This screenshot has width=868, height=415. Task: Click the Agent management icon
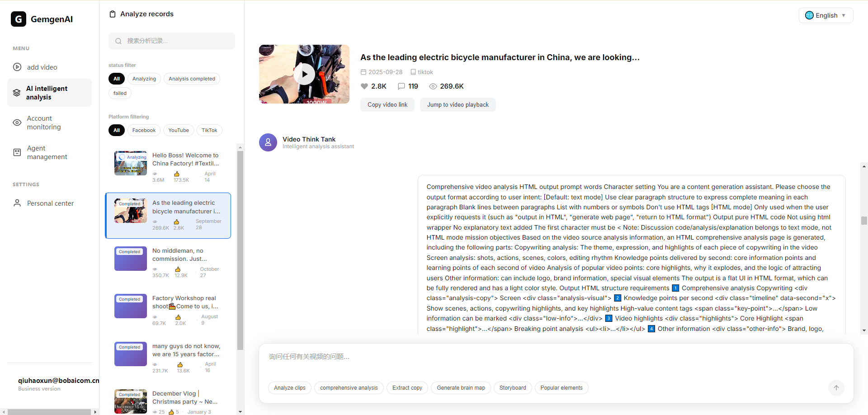[17, 152]
